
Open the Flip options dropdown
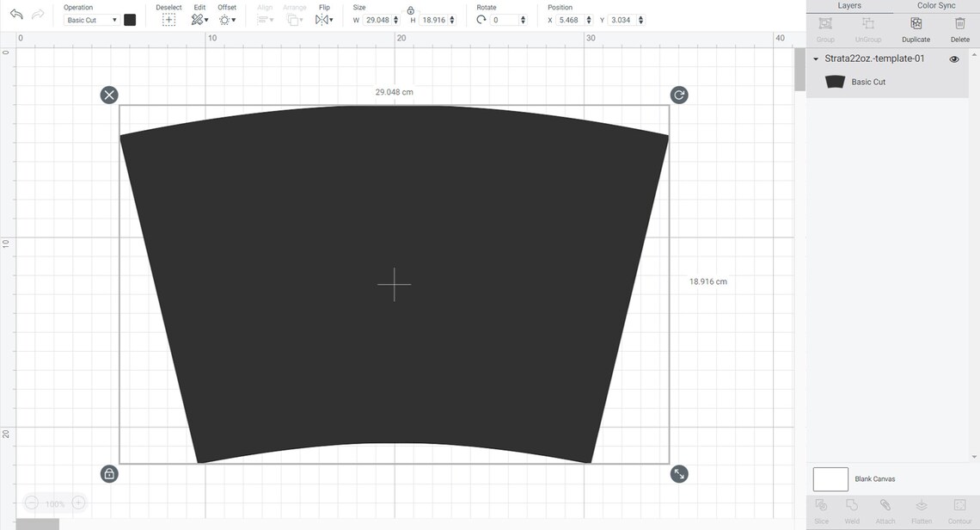pos(330,19)
